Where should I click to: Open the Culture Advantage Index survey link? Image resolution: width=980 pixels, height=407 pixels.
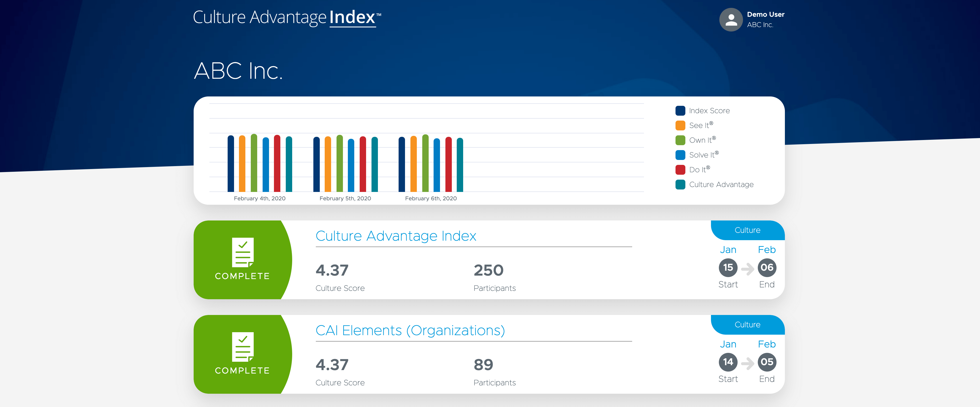coord(396,236)
